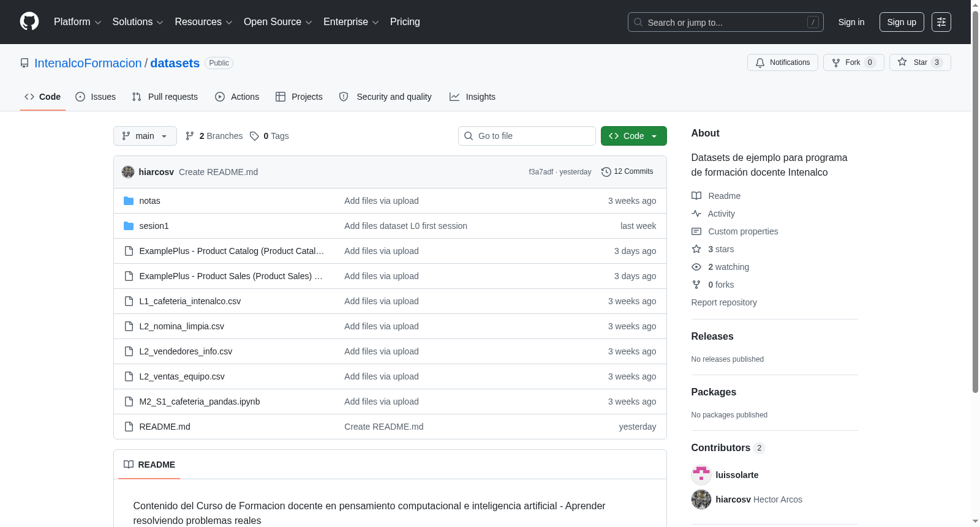Click file icon for ExamplePlus Product Sales
Screen dimensions: 980x527
click(x=129, y=276)
